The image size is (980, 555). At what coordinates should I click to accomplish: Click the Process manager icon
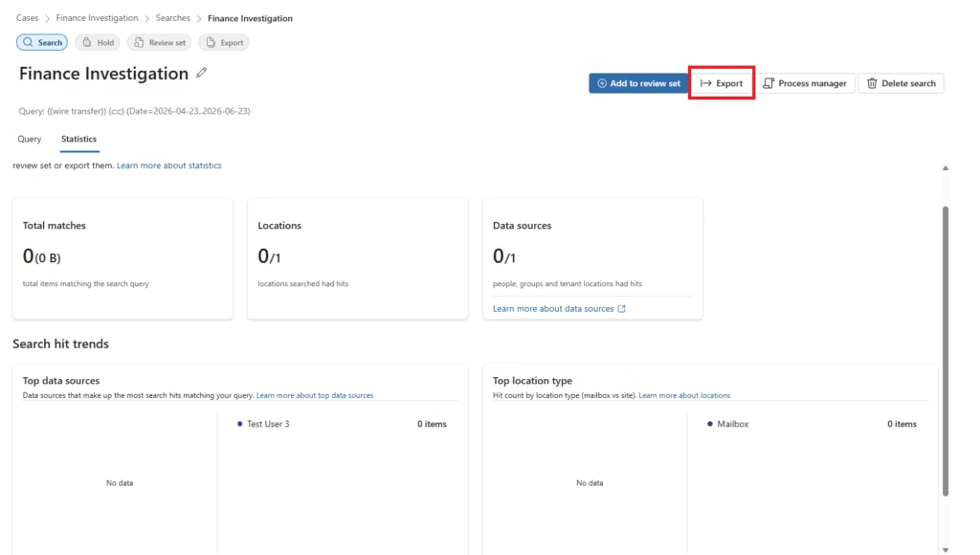(768, 83)
